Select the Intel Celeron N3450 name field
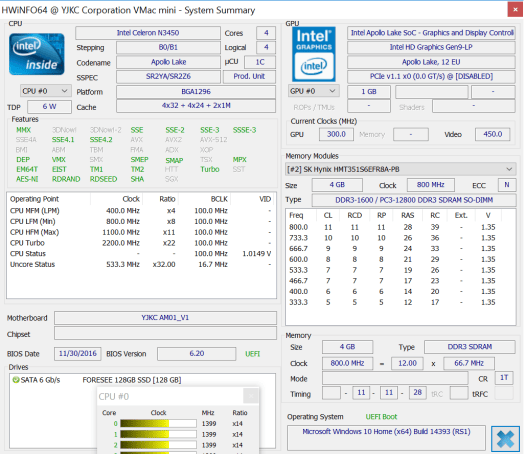This screenshot has width=525, height=454. click(x=148, y=33)
